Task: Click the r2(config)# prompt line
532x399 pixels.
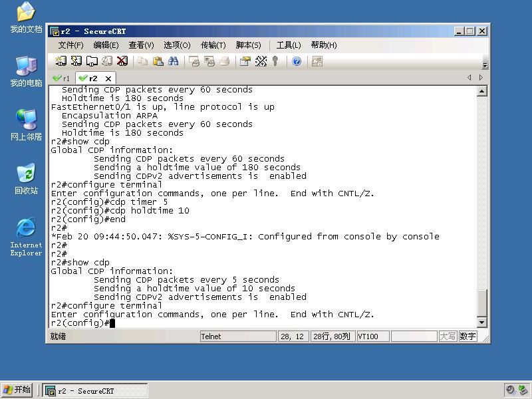Action: click(x=82, y=323)
